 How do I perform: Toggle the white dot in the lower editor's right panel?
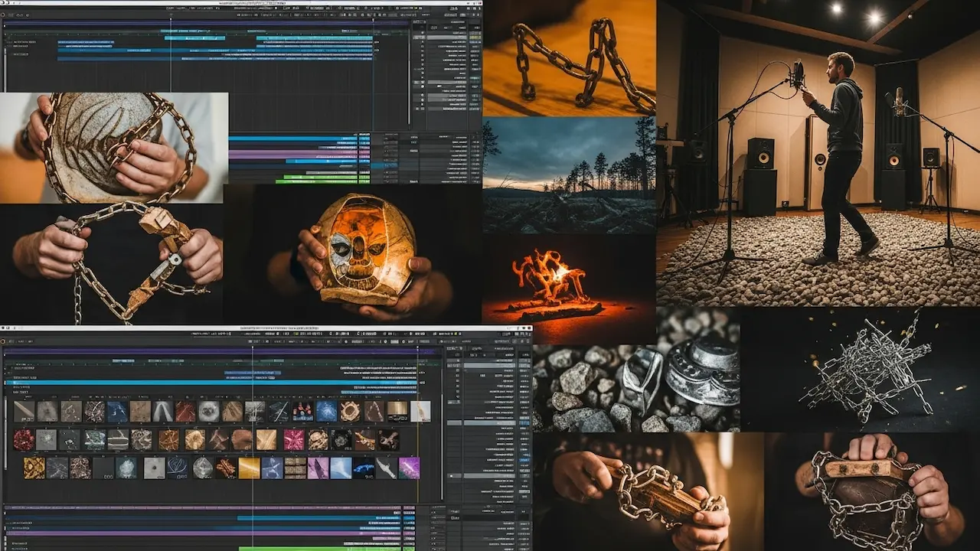(x=451, y=475)
